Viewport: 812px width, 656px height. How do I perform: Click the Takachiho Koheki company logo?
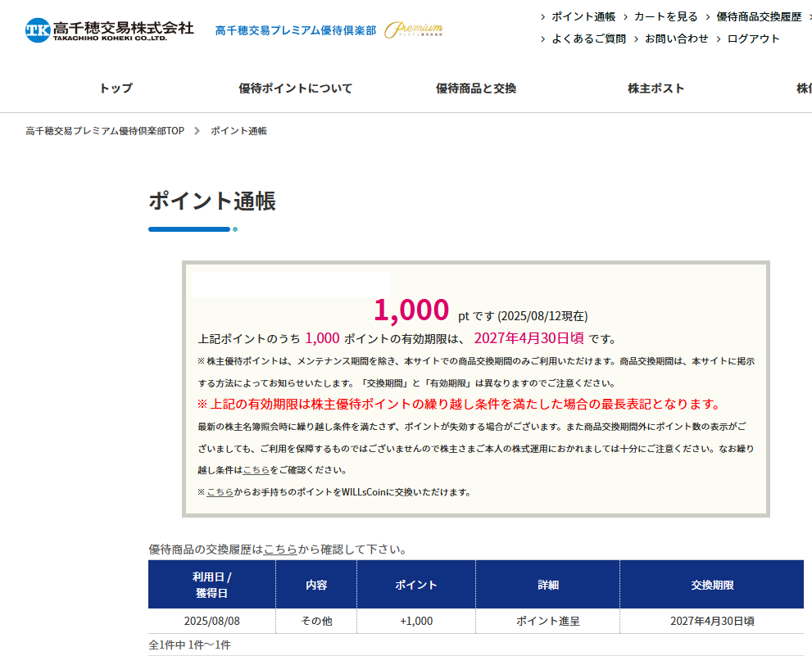tap(109, 30)
